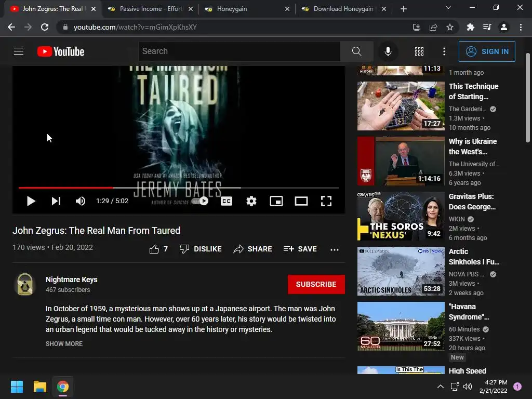This screenshot has height=399, width=532.
Task: Open media controls icon in Chrome toolbar
Action: pyautogui.click(x=487, y=27)
